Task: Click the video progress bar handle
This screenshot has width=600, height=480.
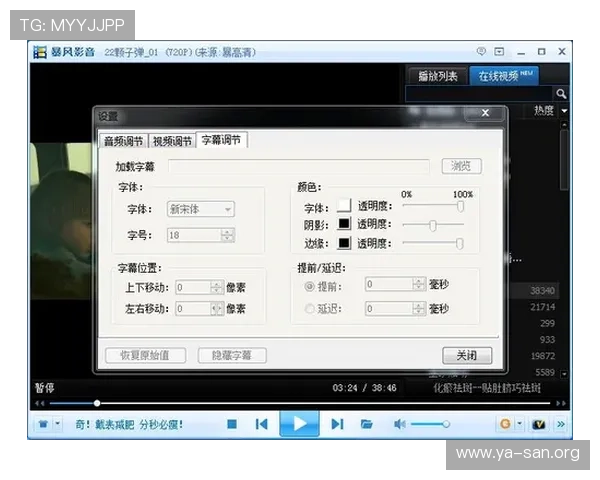Action: pos(97,403)
